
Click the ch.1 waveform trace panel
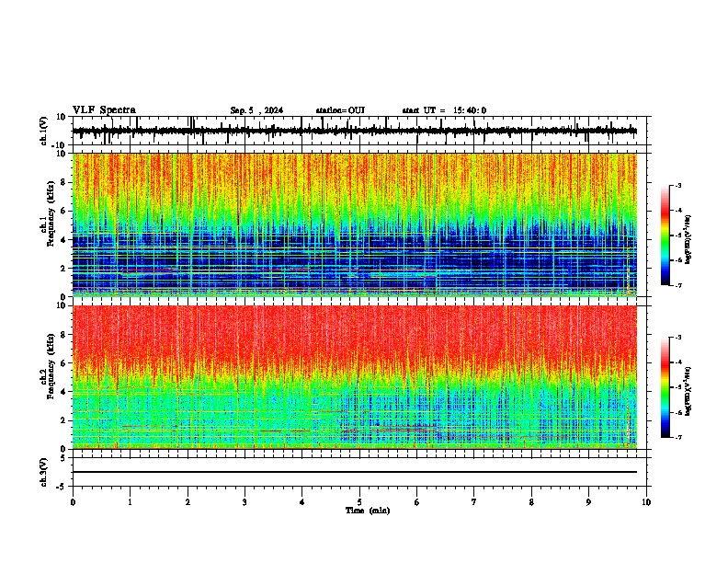coord(358,131)
